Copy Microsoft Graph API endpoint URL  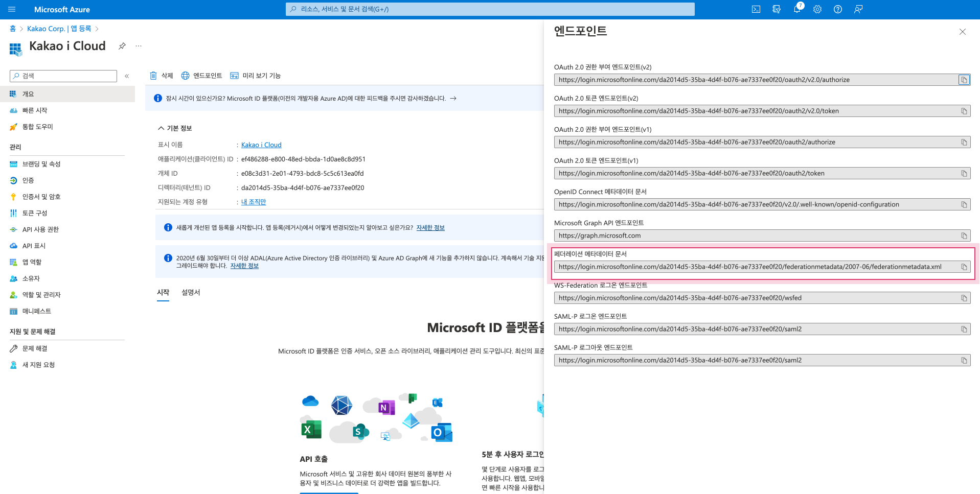point(964,236)
